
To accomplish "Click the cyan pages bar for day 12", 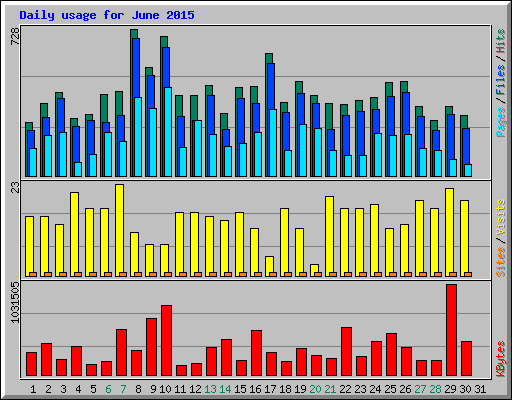I will pos(198,148).
